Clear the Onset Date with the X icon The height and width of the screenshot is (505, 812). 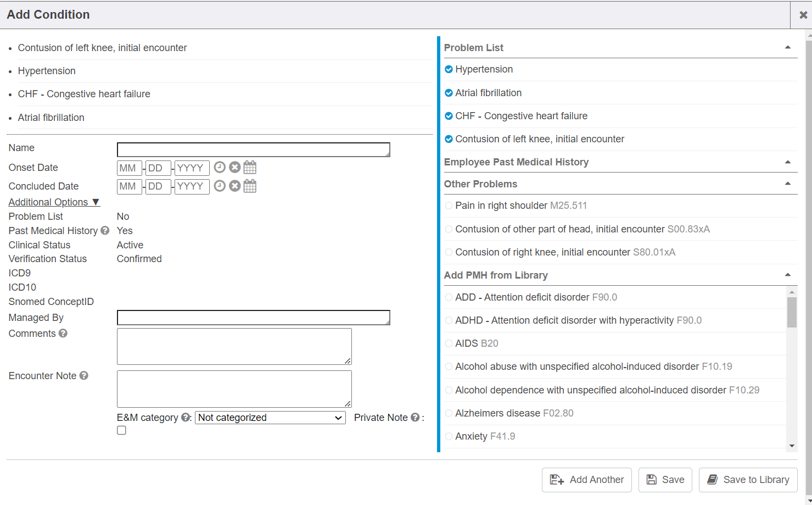235,168
